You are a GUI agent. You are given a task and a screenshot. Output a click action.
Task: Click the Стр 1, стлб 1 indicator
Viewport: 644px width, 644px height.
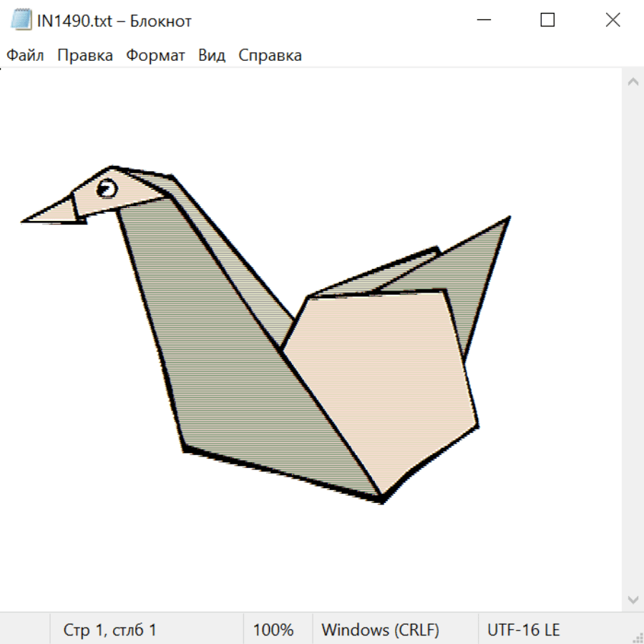109,630
